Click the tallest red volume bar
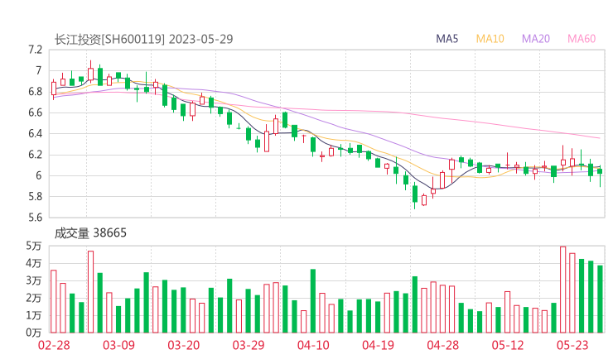Screen dimensions: 613x364 pyautogui.click(x=563, y=290)
